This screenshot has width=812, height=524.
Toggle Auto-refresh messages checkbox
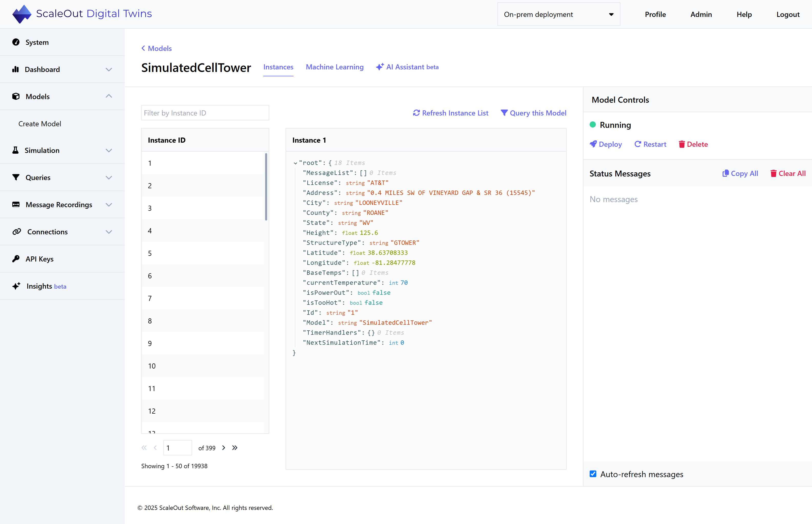pos(593,474)
